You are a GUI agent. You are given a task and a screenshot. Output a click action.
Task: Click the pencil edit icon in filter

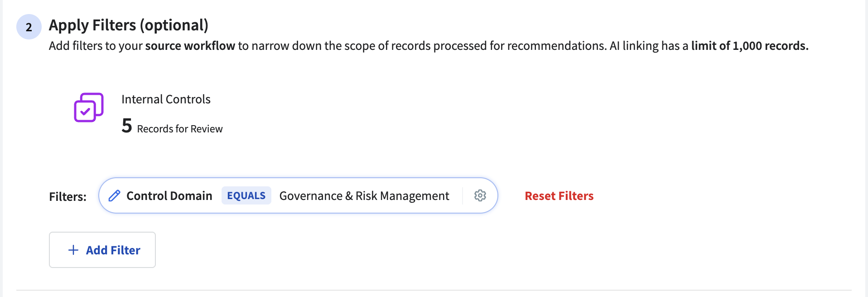coord(115,195)
